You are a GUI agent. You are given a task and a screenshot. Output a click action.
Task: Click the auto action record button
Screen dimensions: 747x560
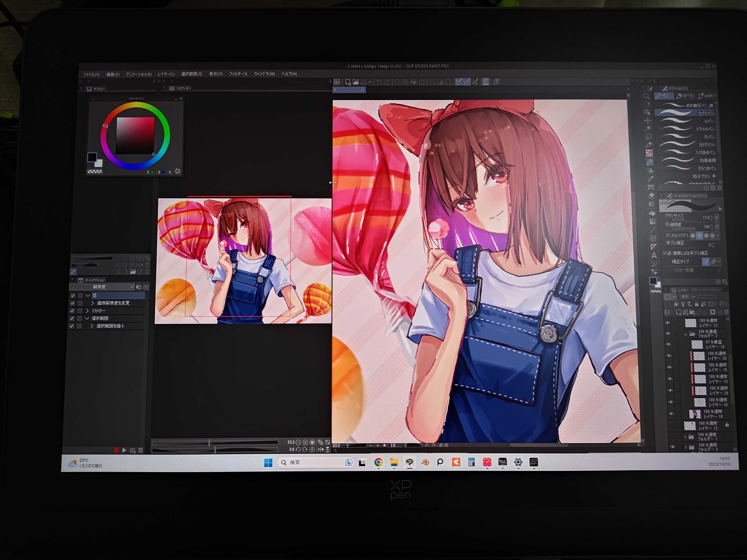pos(116,450)
